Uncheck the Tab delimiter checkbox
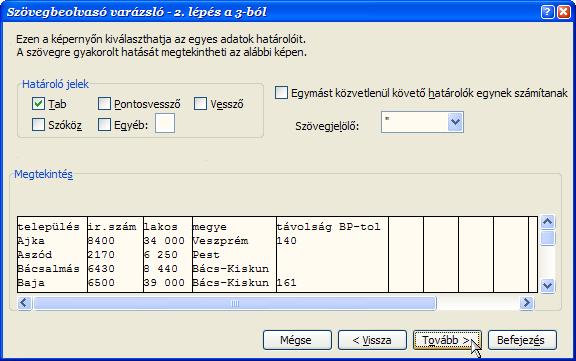The image size is (576, 361). [x=38, y=104]
